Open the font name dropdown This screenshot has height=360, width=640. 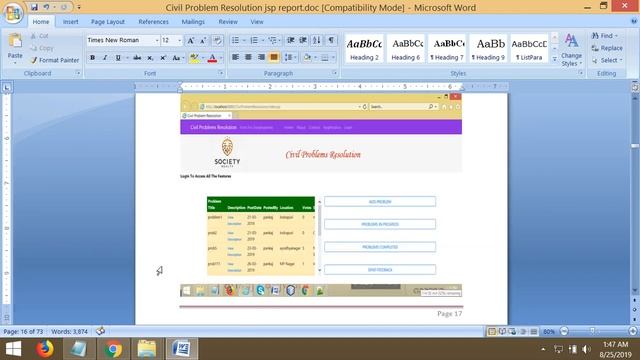click(x=157, y=40)
